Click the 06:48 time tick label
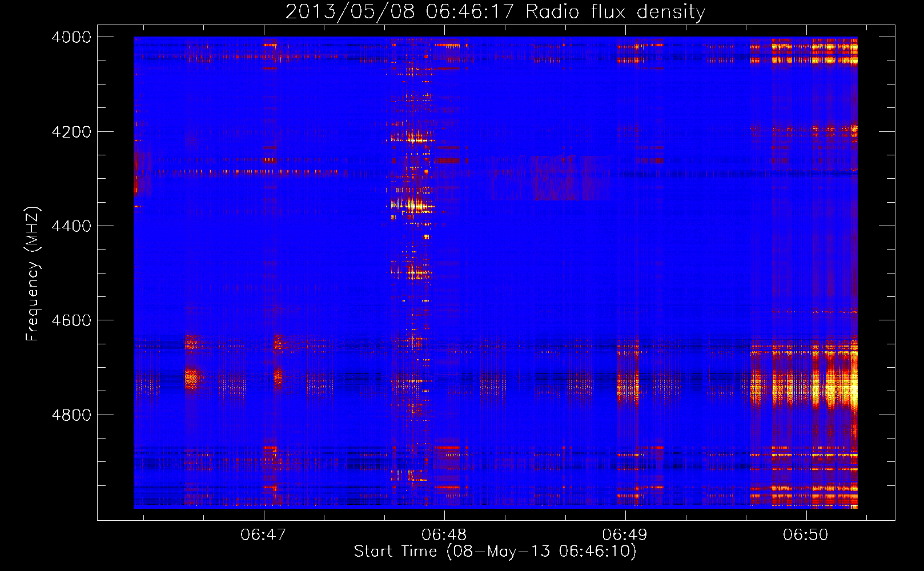Screen dimensions: 924x571 (x=444, y=534)
